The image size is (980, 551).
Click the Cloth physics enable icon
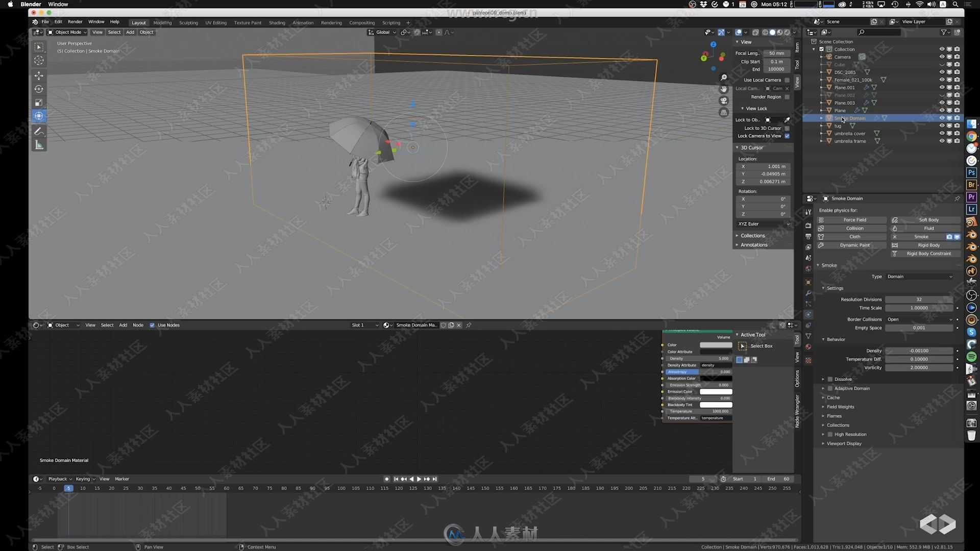coord(821,236)
